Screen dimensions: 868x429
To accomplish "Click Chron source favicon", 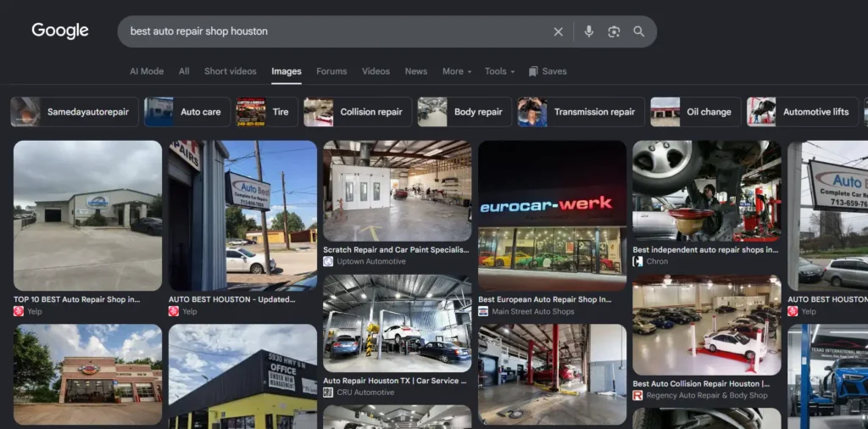I will point(637,261).
